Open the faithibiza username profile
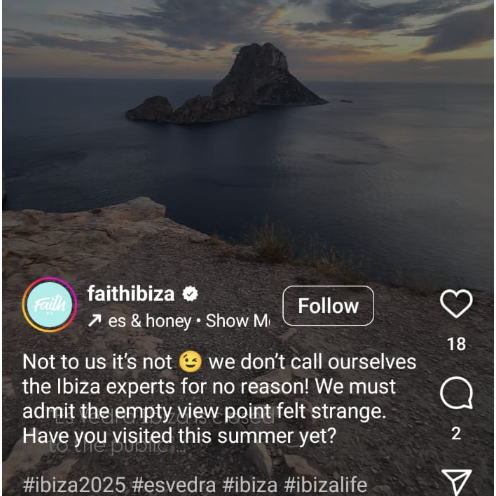 pyautogui.click(x=131, y=294)
